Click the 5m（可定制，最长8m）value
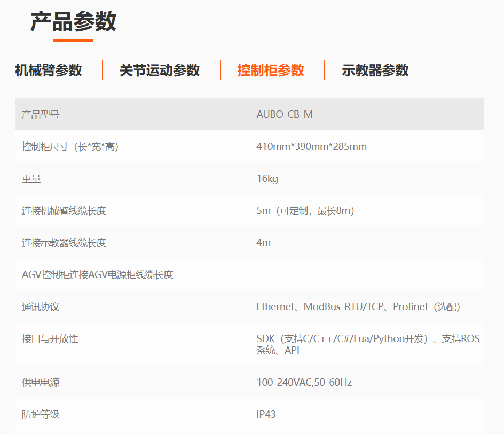Screen dimensions: 504x435 pyautogui.click(x=305, y=211)
